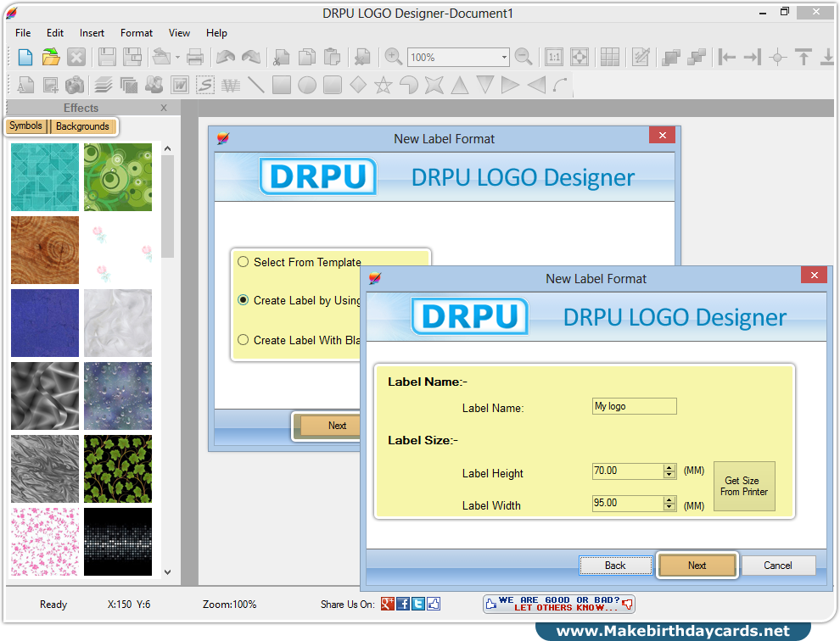Click the printer icon in the toolbar
Viewport: 840px width, 641px height.
pos(195,57)
